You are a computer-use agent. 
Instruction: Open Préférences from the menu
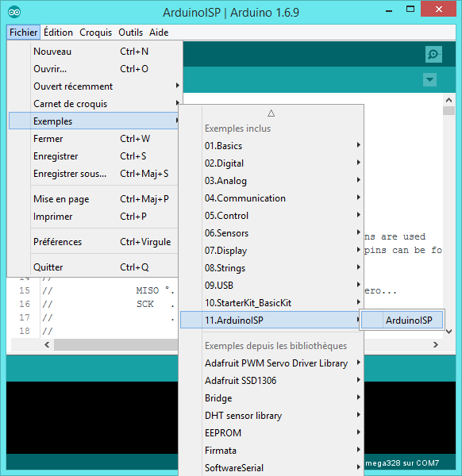click(94, 242)
